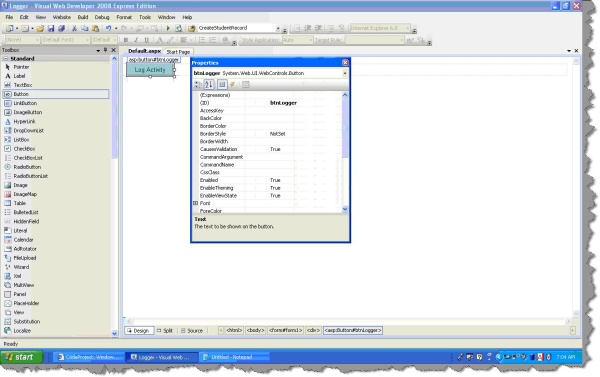Click the Log Activity button on the design surface
This screenshot has width=600, height=377.
point(150,70)
